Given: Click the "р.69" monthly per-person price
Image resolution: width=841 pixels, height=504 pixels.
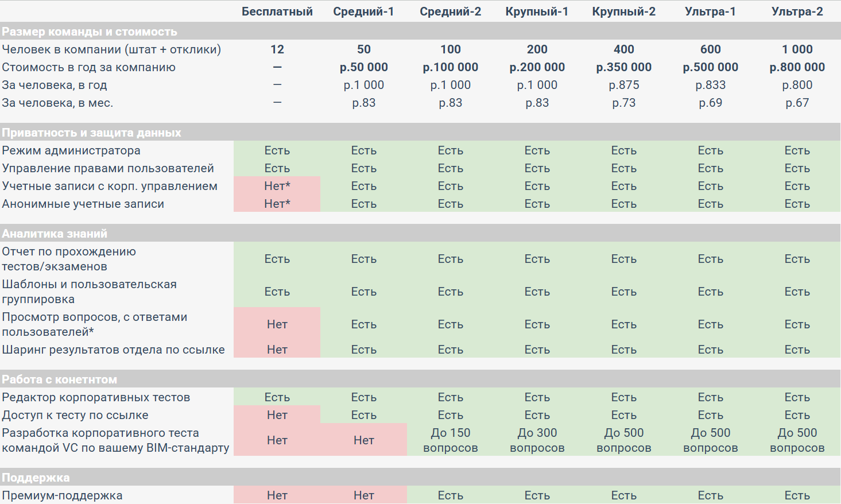Looking at the screenshot, I should click(710, 103).
